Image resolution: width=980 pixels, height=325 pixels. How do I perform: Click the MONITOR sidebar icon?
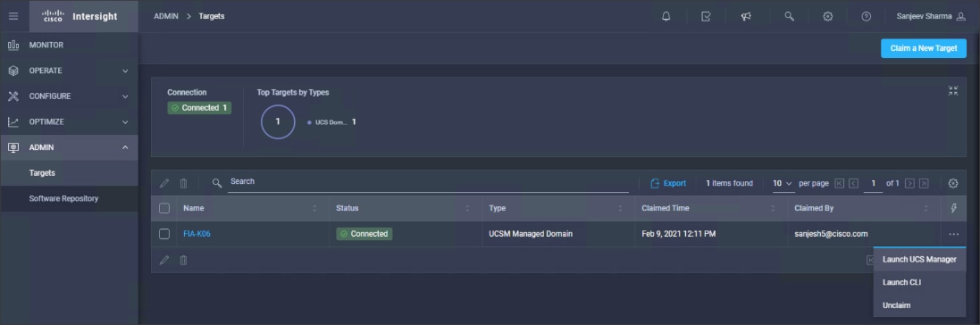point(13,45)
